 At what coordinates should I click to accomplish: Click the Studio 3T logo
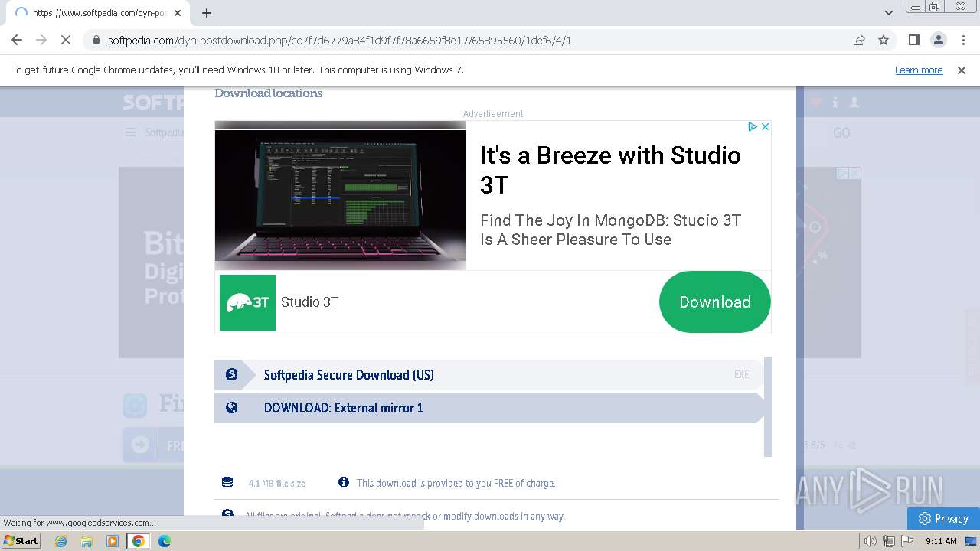point(247,302)
